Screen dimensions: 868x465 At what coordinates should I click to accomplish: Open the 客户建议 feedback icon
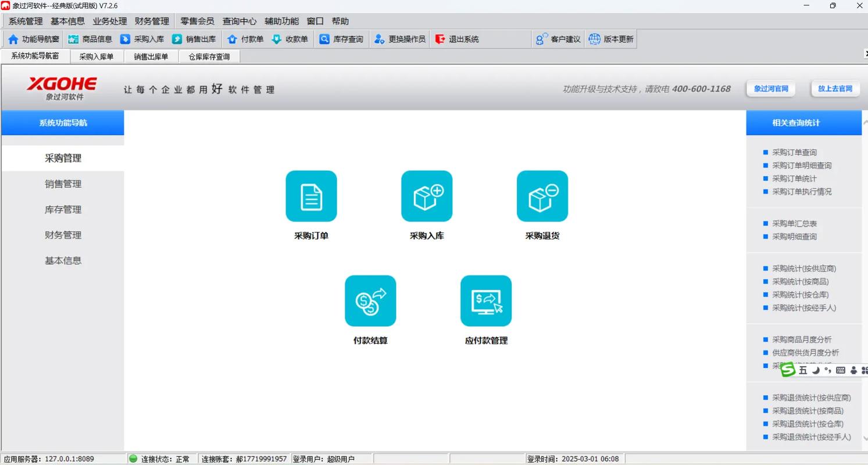tap(542, 40)
